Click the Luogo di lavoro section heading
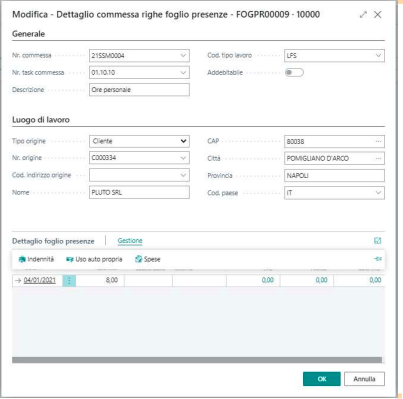This screenshot has height=399, width=403. click(x=41, y=120)
